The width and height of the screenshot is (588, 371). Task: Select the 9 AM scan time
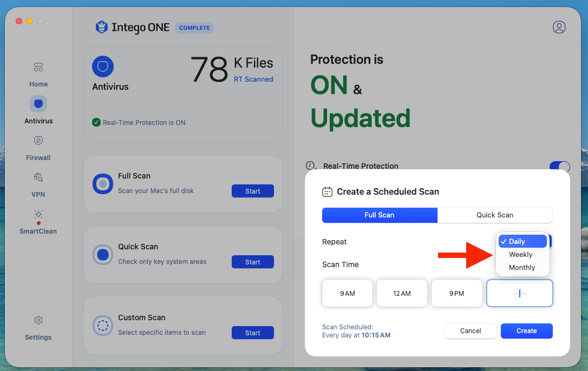347,293
